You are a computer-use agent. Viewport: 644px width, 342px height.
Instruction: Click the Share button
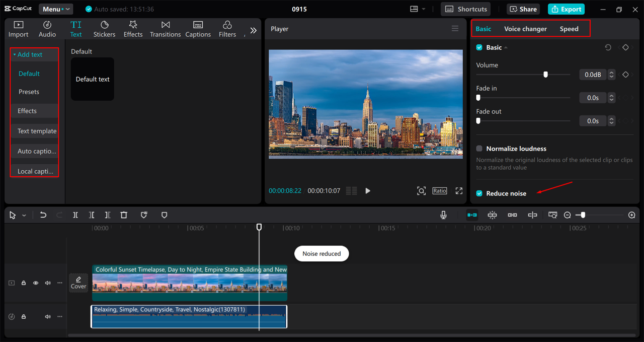[x=523, y=9]
